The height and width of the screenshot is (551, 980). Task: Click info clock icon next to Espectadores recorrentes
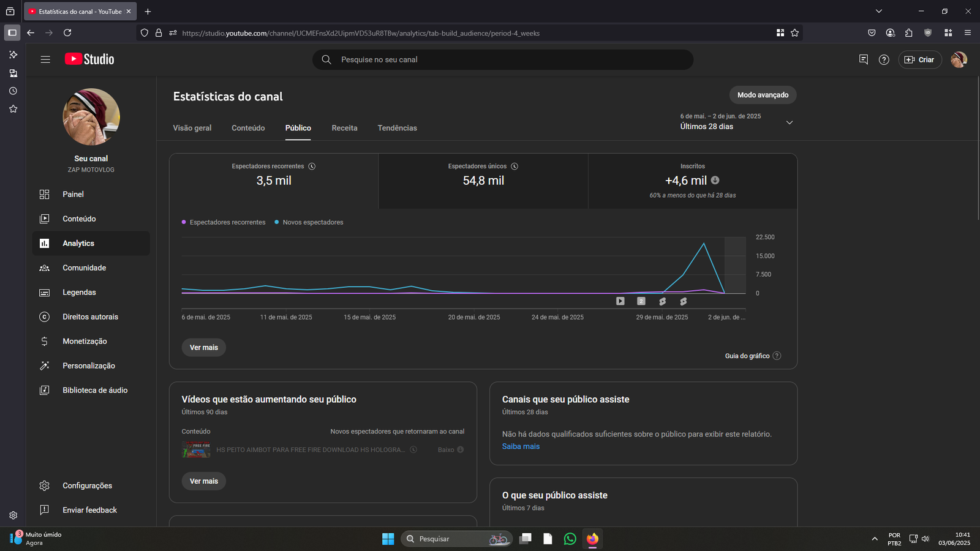tap(312, 167)
